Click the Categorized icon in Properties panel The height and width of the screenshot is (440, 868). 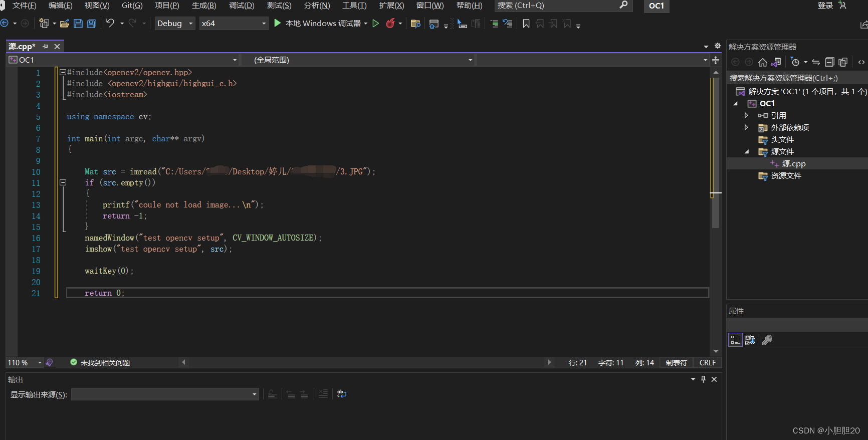pos(735,340)
